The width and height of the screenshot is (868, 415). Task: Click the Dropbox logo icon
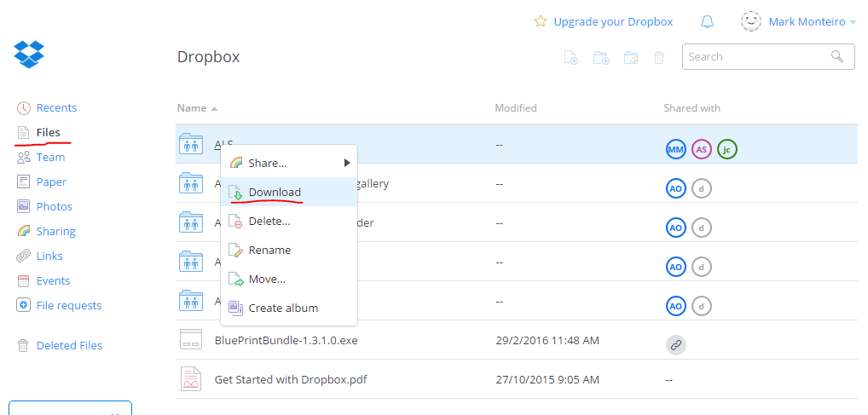click(x=29, y=55)
